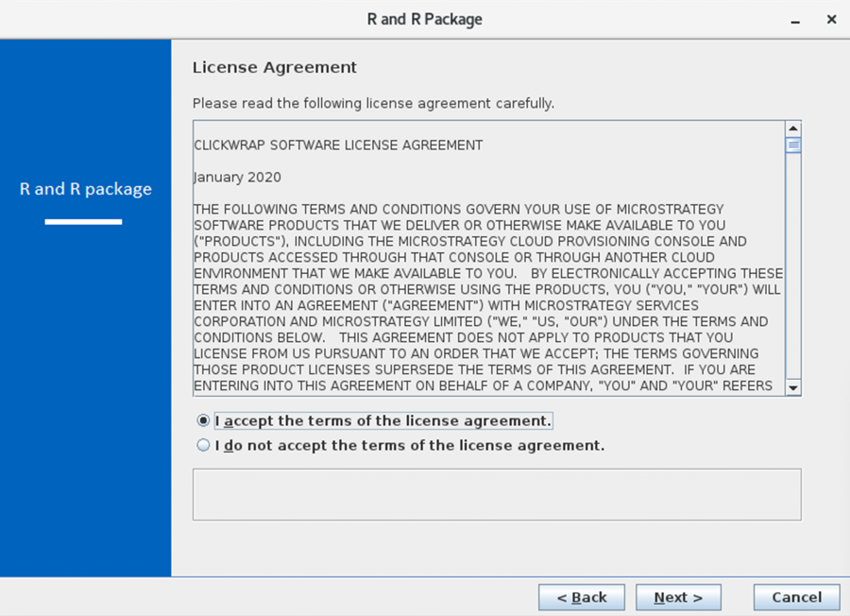Select 'I accept the terms' radio button

point(203,420)
